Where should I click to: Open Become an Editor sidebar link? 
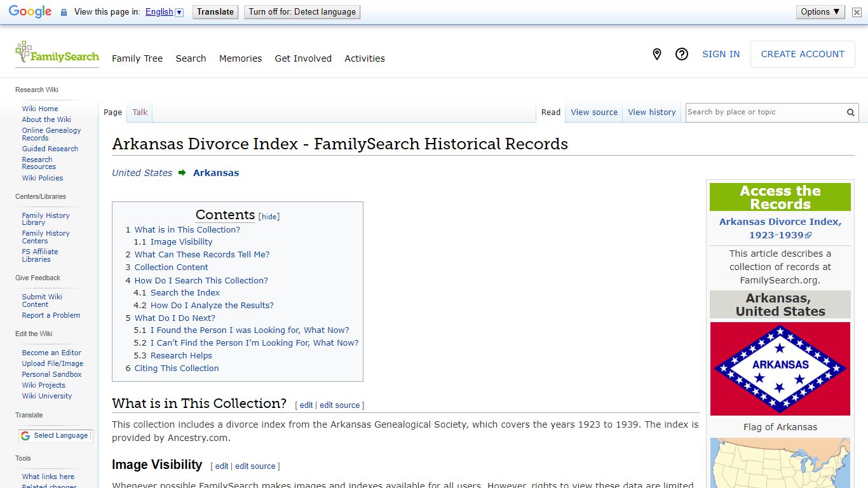51,353
